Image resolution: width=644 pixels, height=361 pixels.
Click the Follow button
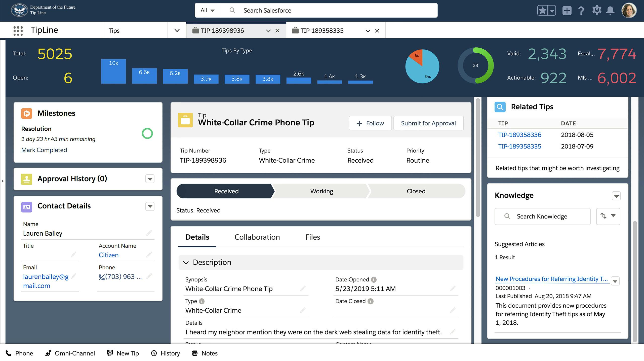pyautogui.click(x=370, y=123)
